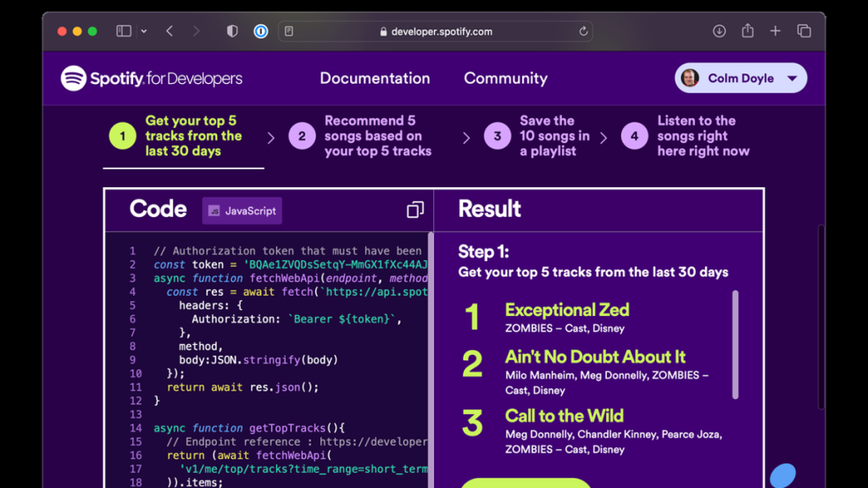
Task: Click the Spotify for Developers logo
Action: 152,79
